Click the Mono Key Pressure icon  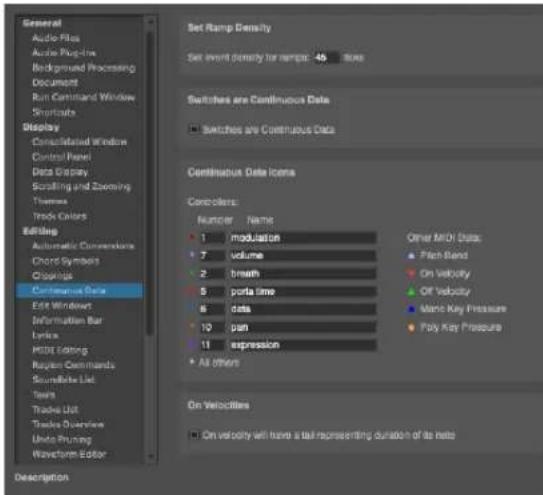411,309
